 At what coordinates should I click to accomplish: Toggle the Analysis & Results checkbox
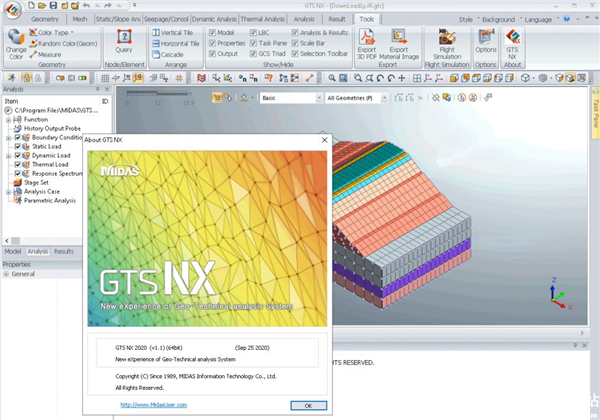pyautogui.click(x=295, y=33)
